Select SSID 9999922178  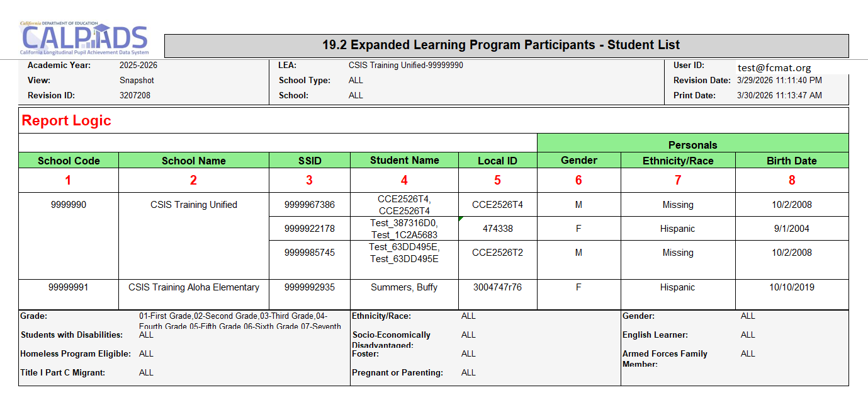click(309, 229)
